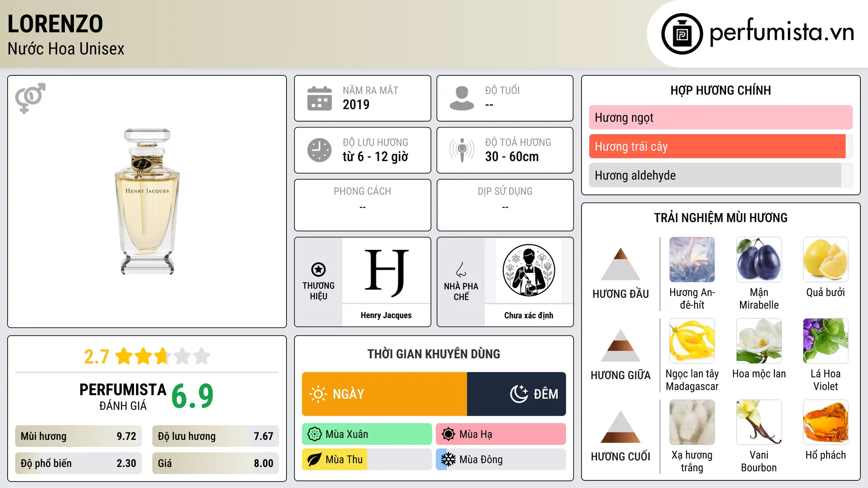Screen dimensions: 868x488
Task: Open the Hương An-đê-hít note thumbnail
Action: tap(692, 260)
